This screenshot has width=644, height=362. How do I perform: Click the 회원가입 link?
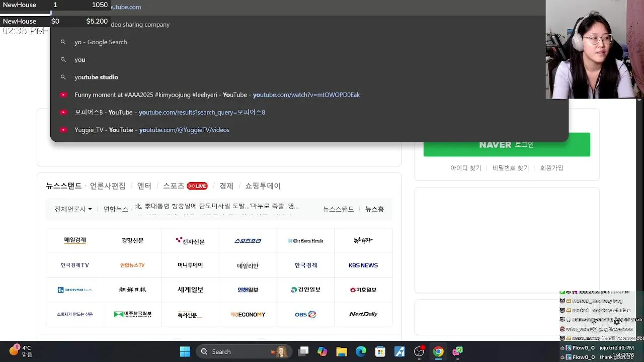tap(551, 168)
